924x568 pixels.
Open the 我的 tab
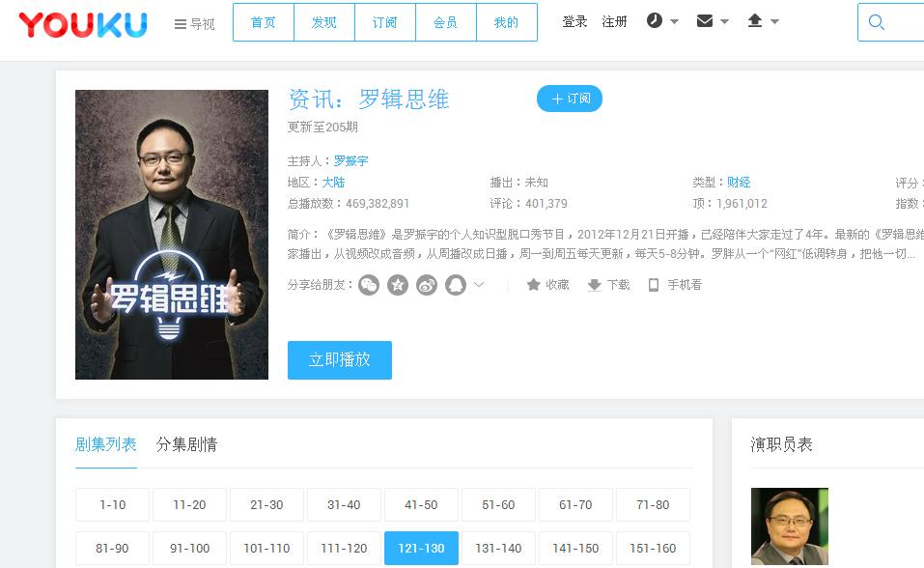(506, 22)
